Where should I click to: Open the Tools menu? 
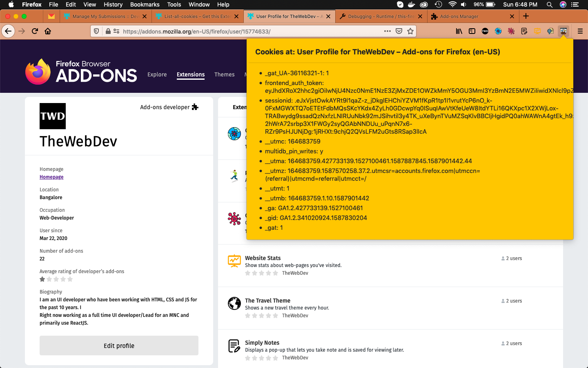(x=174, y=4)
